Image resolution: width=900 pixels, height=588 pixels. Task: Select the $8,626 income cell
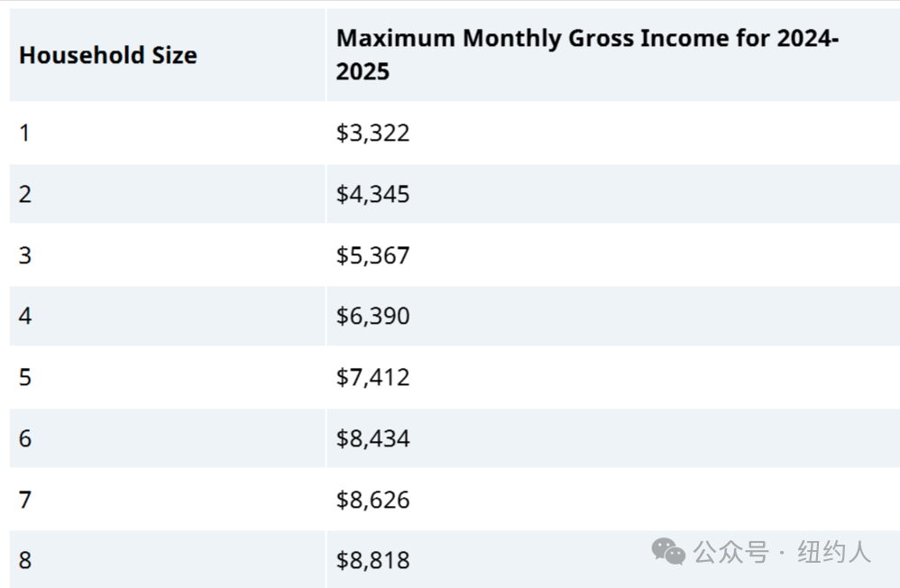(613, 500)
